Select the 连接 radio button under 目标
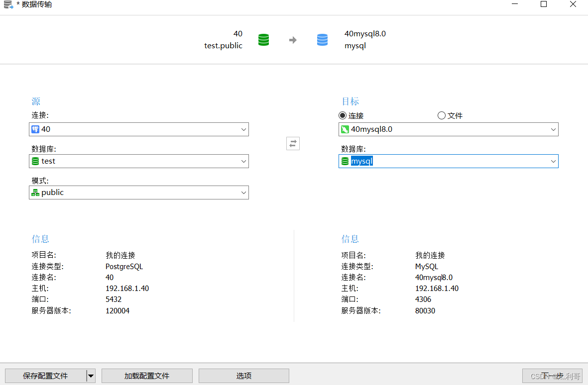588x385 pixels. point(343,115)
